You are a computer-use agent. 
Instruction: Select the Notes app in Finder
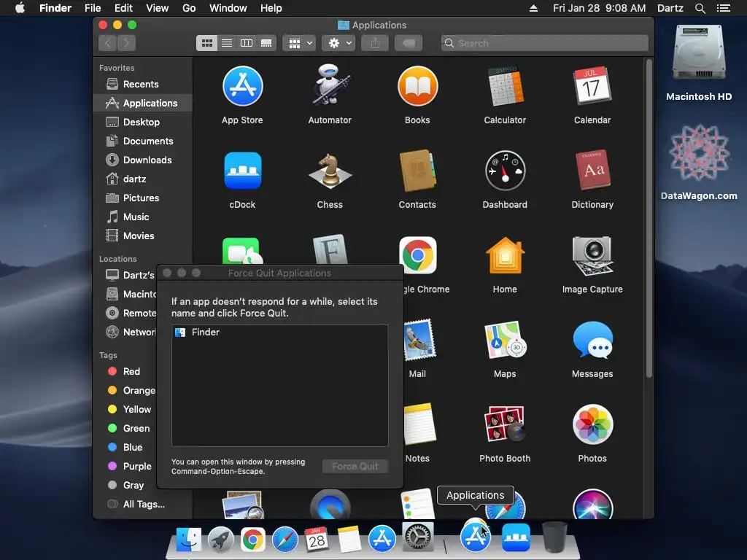[x=419, y=424]
